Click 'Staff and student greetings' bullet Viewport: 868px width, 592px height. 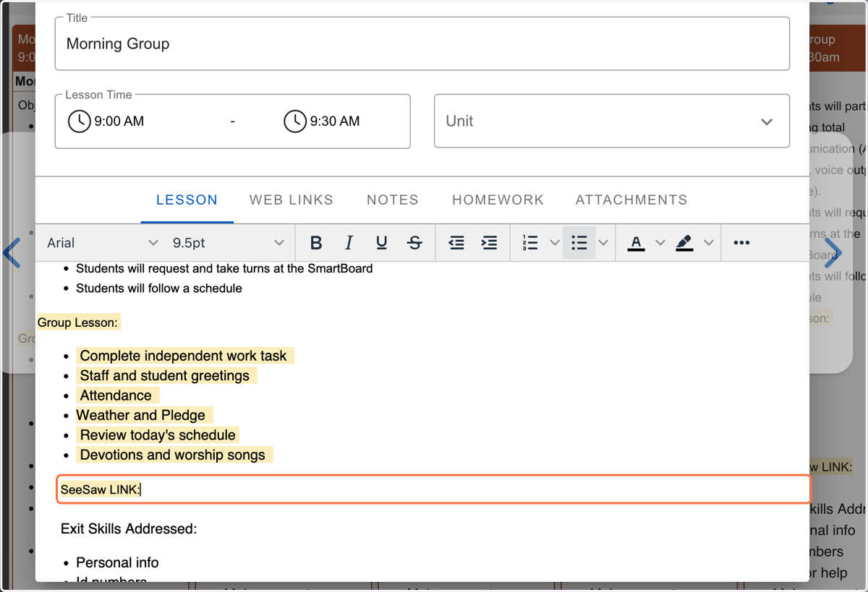click(x=164, y=376)
